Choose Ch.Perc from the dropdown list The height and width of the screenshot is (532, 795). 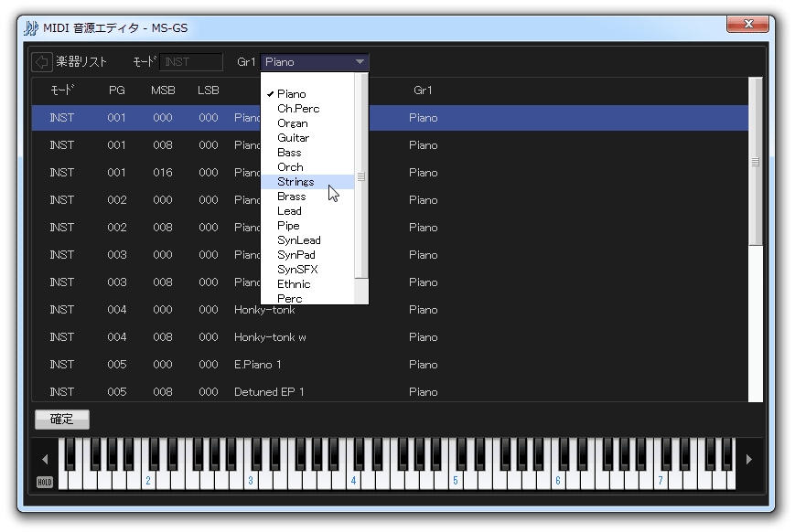[307, 109]
